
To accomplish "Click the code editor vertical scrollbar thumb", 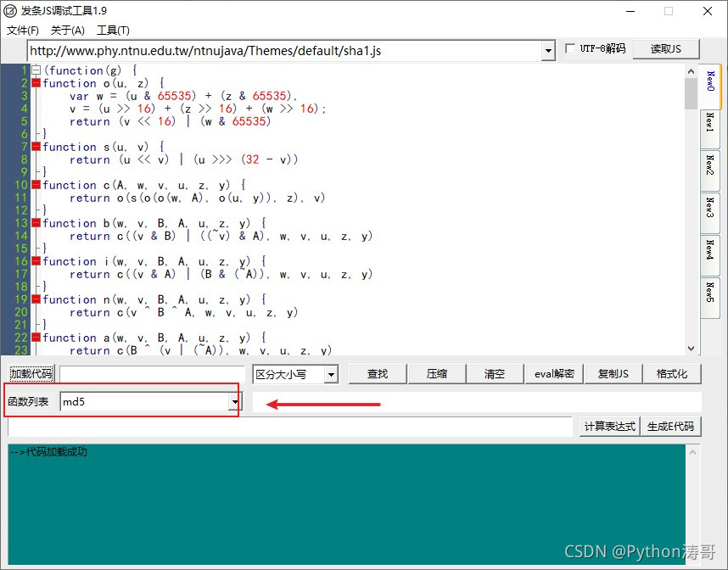I will pos(691,93).
